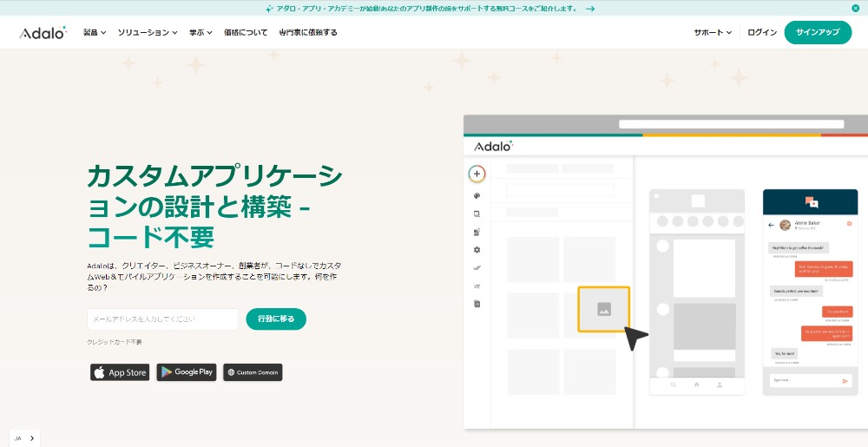
Task: Click the plus add-component icon in mockup
Action: (477, 174)
